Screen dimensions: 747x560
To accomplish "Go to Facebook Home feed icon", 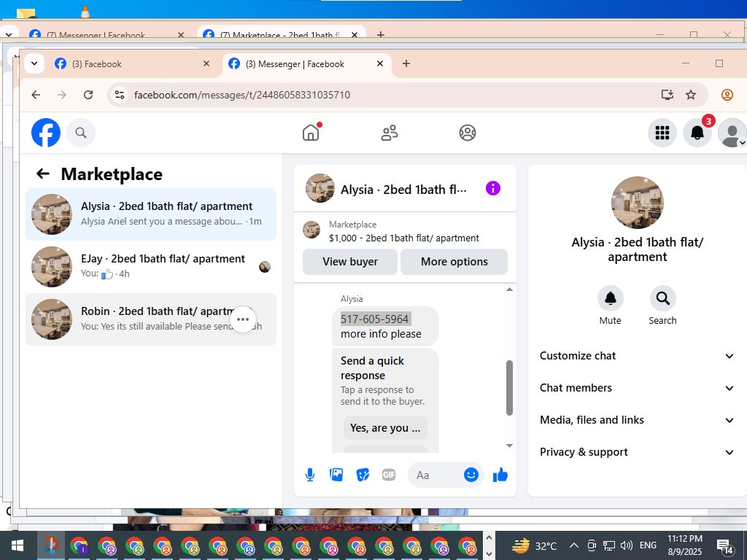I will (311, 133).
